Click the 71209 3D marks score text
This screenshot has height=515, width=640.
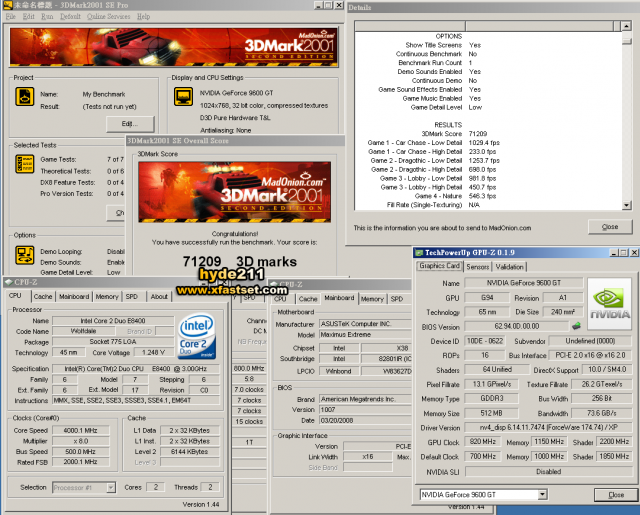coord(240,262)
